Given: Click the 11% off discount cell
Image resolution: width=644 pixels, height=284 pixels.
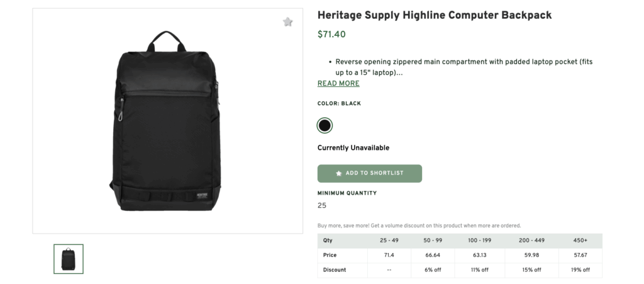Looking at the screenshot, I should pos(480,270).
